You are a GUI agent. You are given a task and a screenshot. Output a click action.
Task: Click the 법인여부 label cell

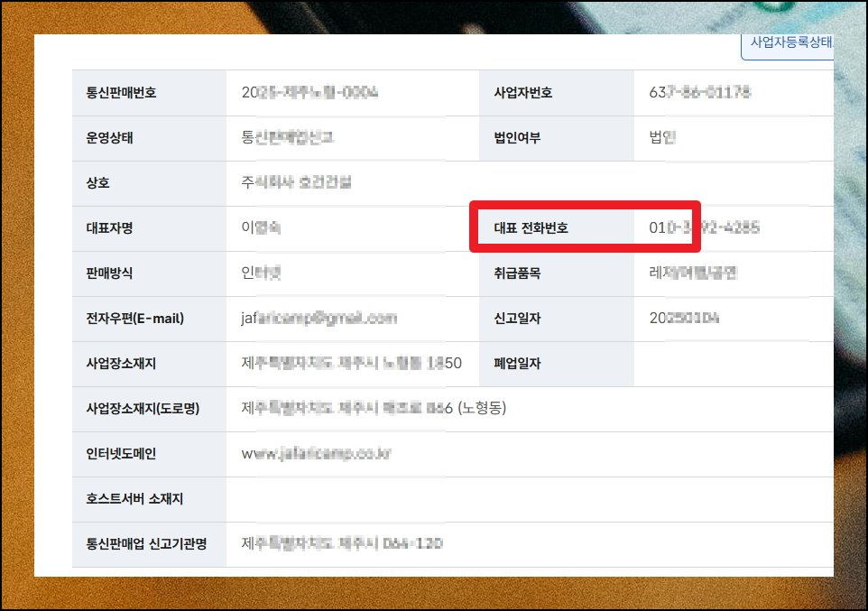coord(517,138)
